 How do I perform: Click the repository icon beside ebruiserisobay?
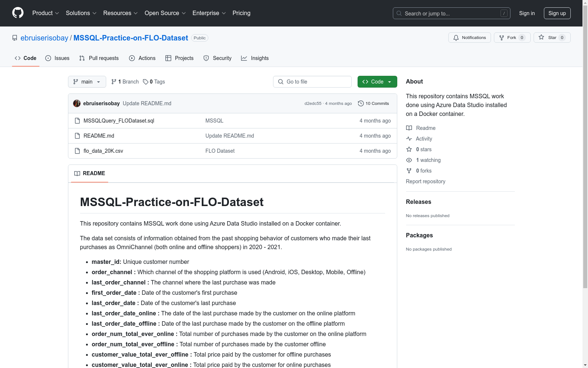tap(15, 38)
